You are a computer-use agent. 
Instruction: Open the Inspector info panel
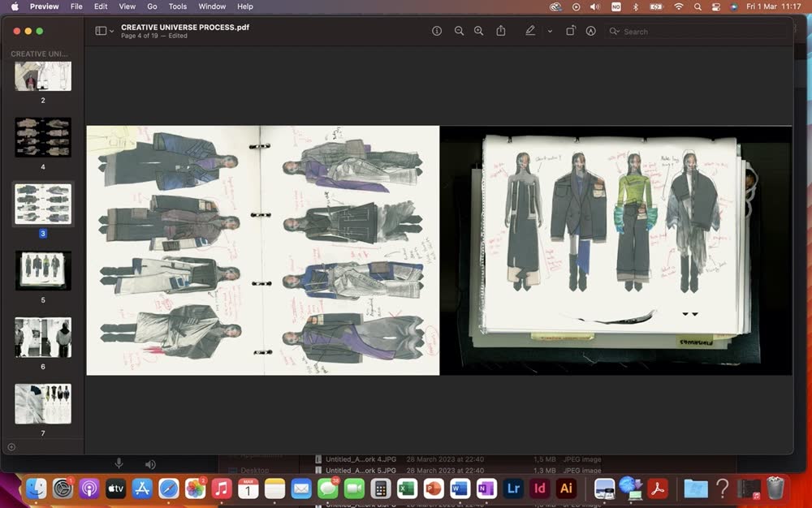click(437, 31)
